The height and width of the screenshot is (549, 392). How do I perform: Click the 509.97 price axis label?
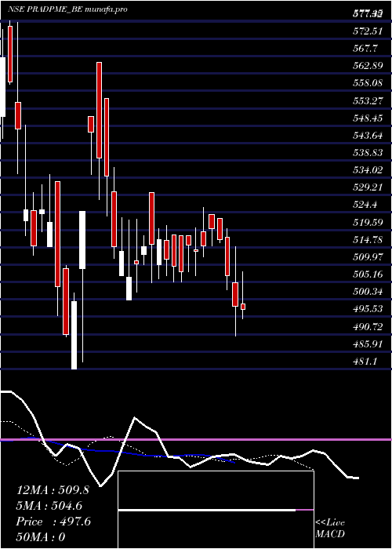pyautogui.click(x=367, y=257)
